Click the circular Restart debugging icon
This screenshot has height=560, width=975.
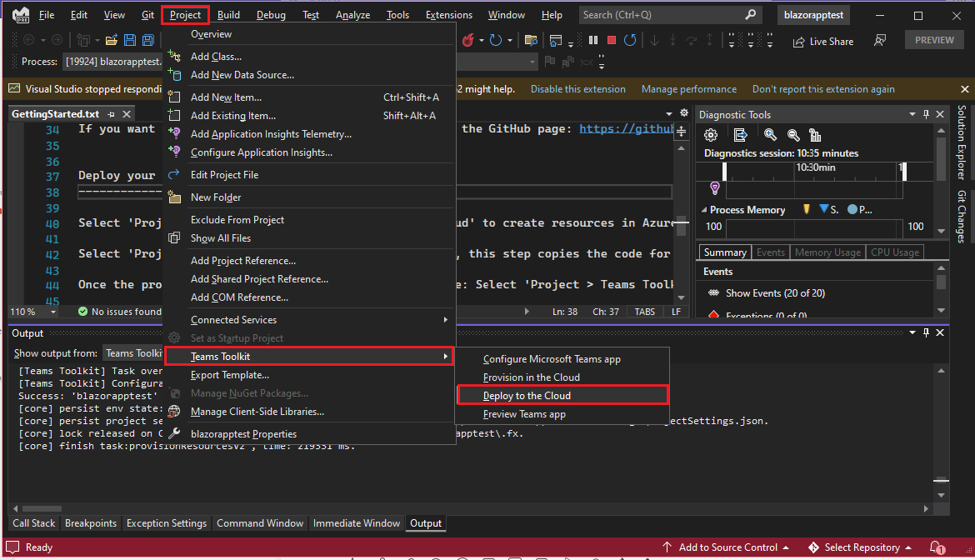[630, 40]
